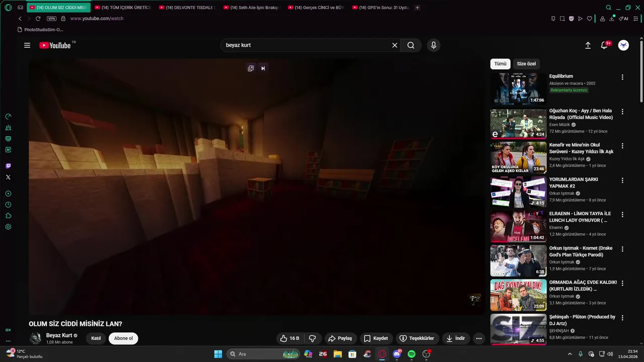Open X (Twitter) in the Opera sidebar
The height and width of the screenshot is (362, 644).
click(x=8, y=177)
